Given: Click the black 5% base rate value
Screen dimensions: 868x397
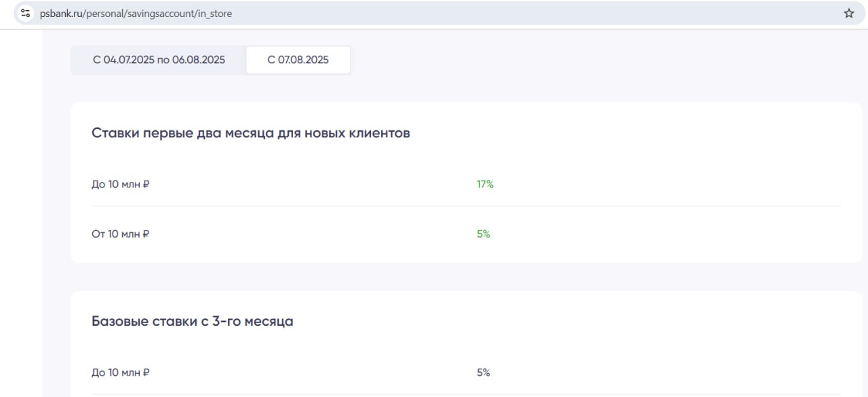Looking at the screenshot, I should click(x=483, y=373).
